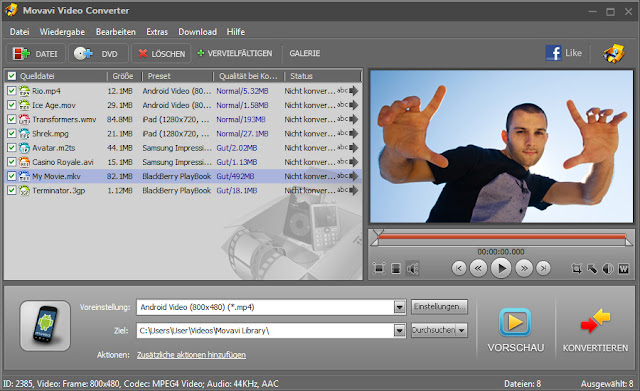Open the adjustments tool icon
Viewport: 640px width, 391px height.
(x=592, y=269)
